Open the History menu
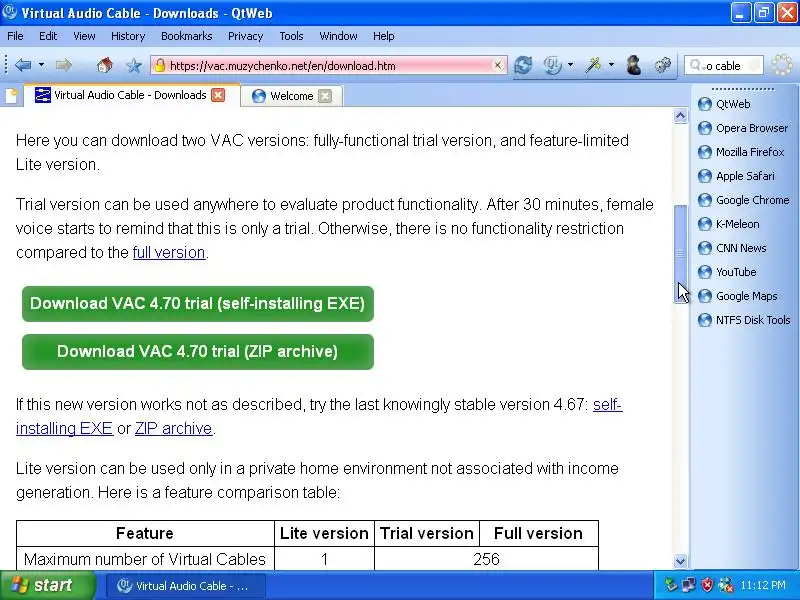This screenshot has width=800, height=600. [128, 36]
